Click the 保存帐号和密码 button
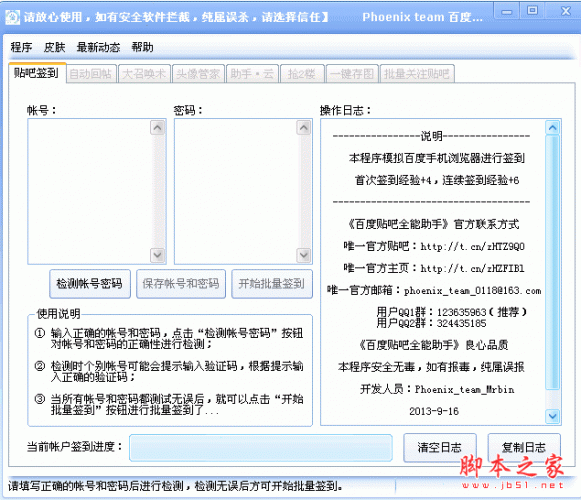This screenshot has width=581, height=500. tap(181, 284)
